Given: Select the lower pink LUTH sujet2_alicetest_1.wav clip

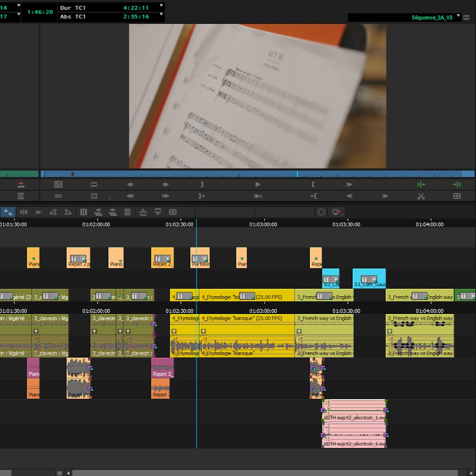Looking at the screenshot, I should tap(354, 435).
